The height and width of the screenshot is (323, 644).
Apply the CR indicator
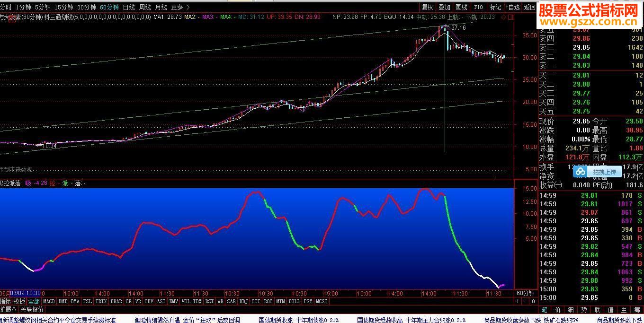[x=129, y=301]
